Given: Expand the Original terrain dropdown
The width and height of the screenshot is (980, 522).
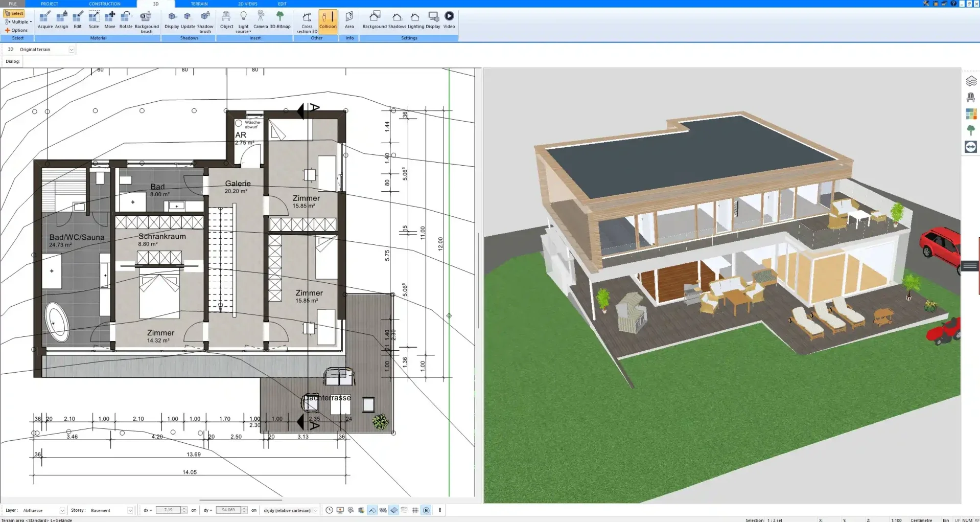Looking at the screenshot, I should [72, 50].
